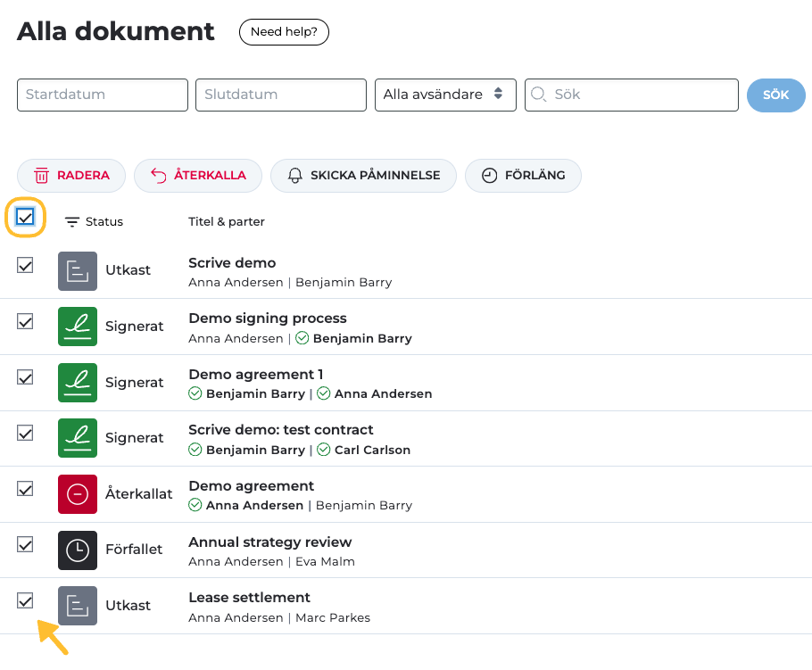Click the clock icon for Annual strategy review
The image size is (812, 670).
78,550
